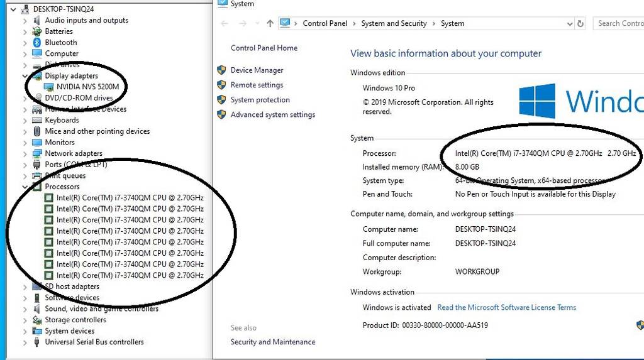Click the WORKGROUP value text

(x=477, y=271)
